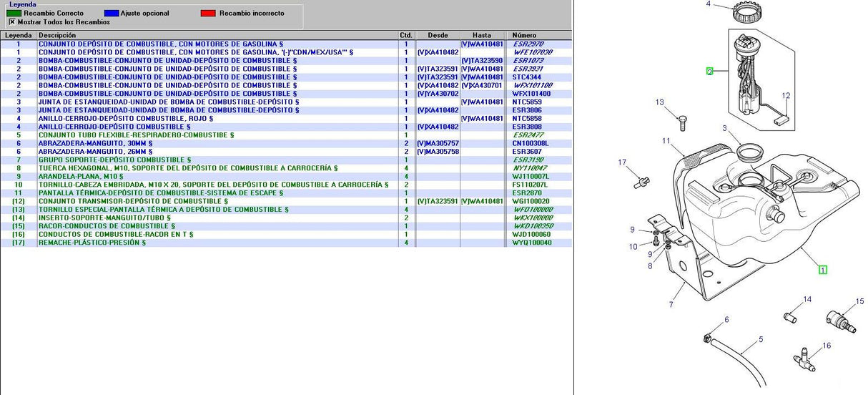
Task: Click the red Recambio incorrecto swatch
Action: pyautogui.click(x=209, y=13)
